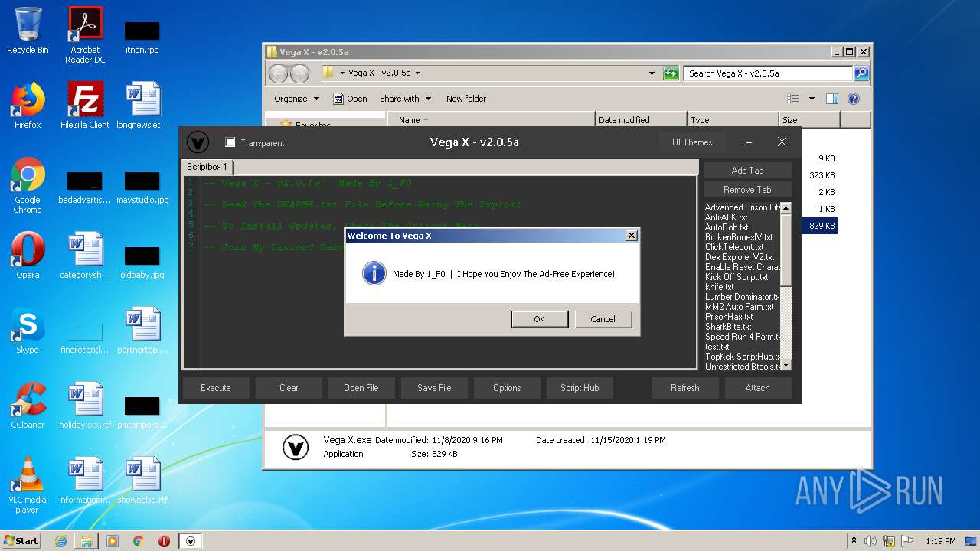
Task: Open the Options menu button
Action: pos(507,388)
